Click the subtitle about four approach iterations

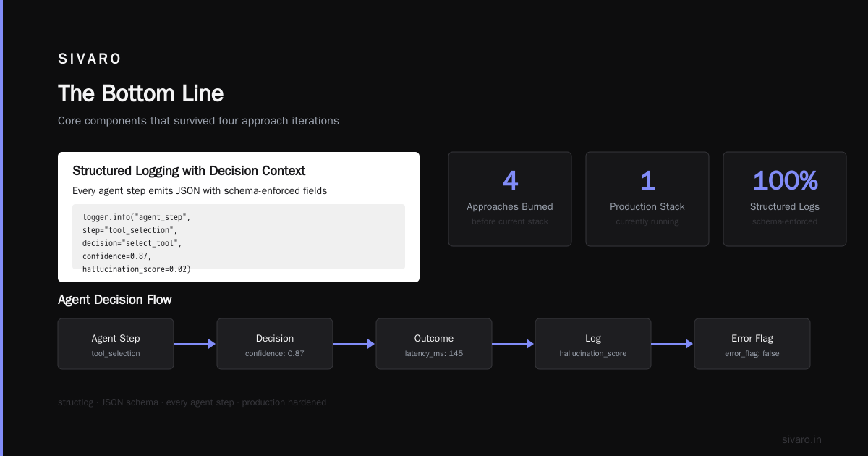(x=198, y=121)
